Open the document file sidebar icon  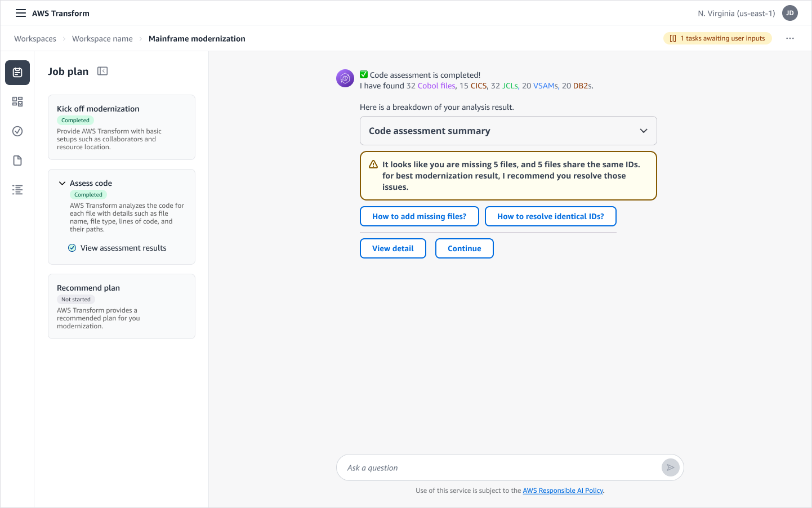click(x=17, y=161)
